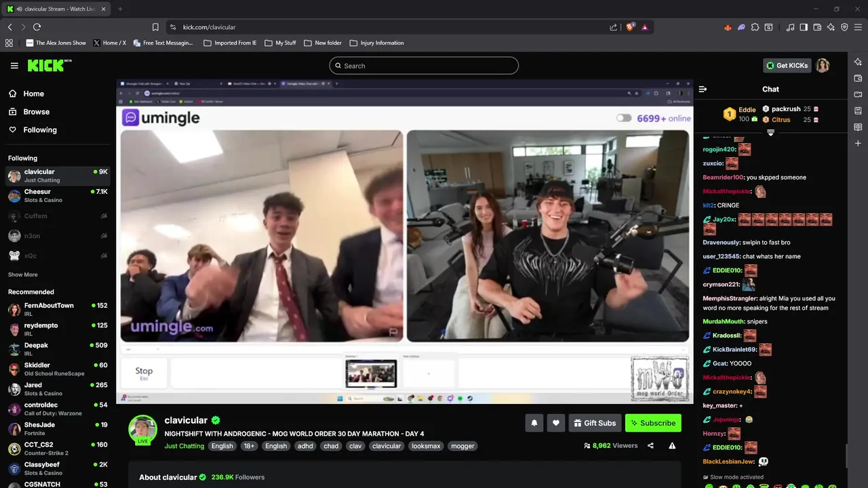
Task: Open the browser extensions puzzle icon
Action: 755,27
